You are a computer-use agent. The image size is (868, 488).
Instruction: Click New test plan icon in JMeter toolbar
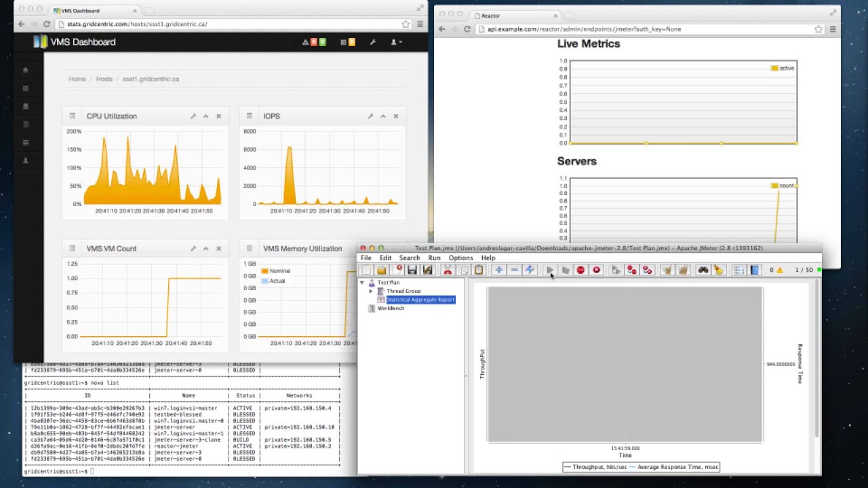[366, 270]
